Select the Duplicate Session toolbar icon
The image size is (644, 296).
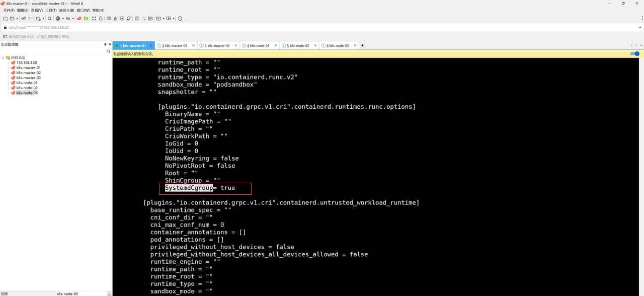(39, 19)
